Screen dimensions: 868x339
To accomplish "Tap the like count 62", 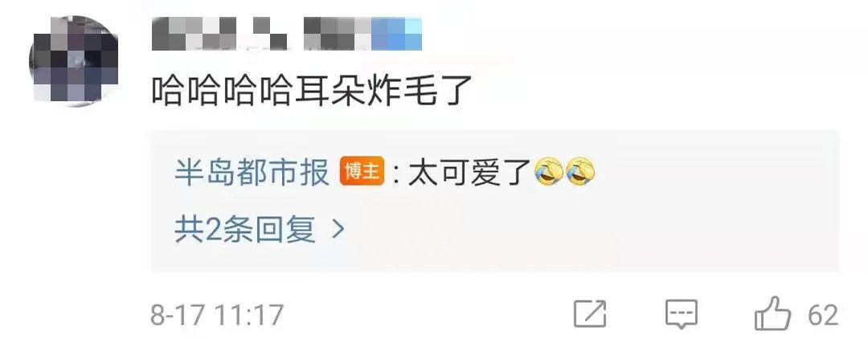I will (x=823, y=315).
